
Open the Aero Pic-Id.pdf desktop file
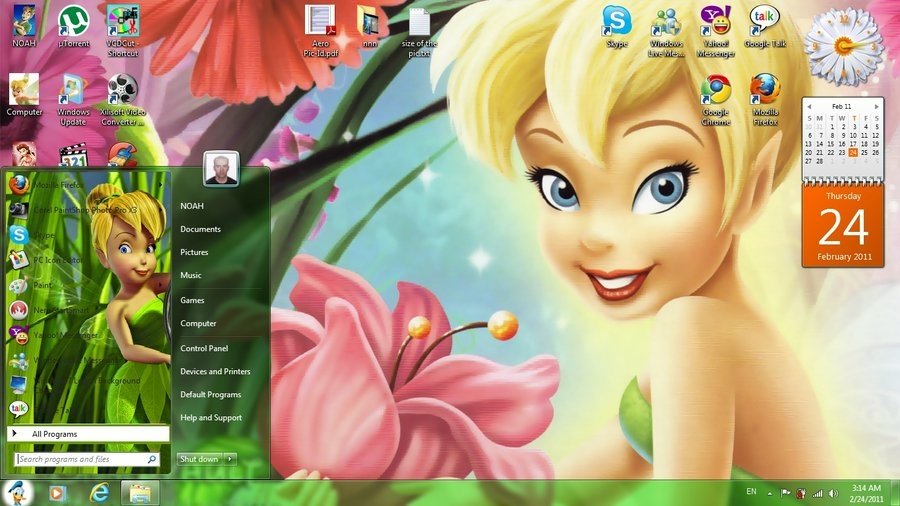pyautogui.click(x=320, y=30)
